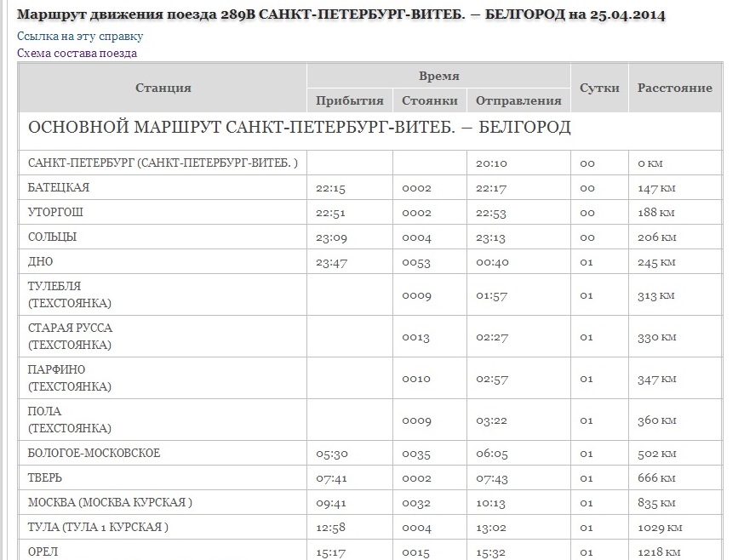744x560 pixels.
Task: Click the 1218 км distance for ОРЕЛ
Action: pos(660,552)
